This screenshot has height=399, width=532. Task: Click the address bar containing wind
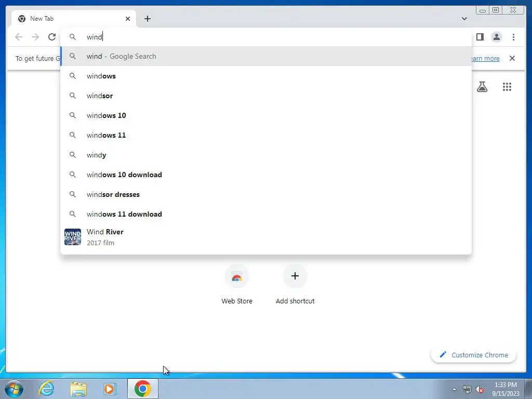[266, 37]
